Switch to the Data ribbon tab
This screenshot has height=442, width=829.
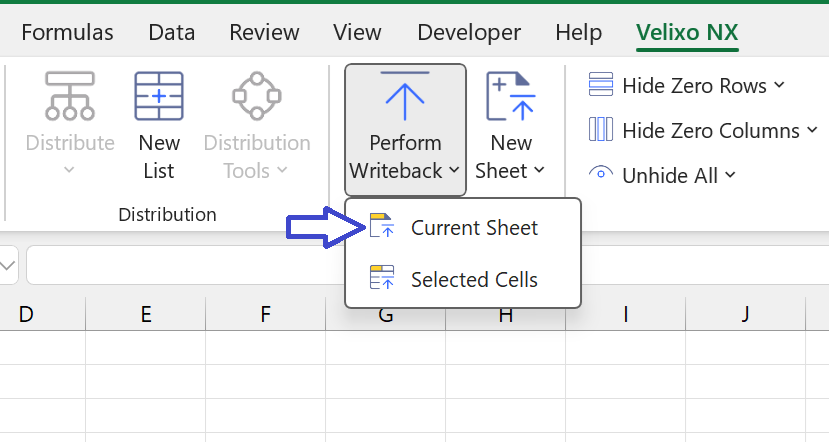click(171, 32)
